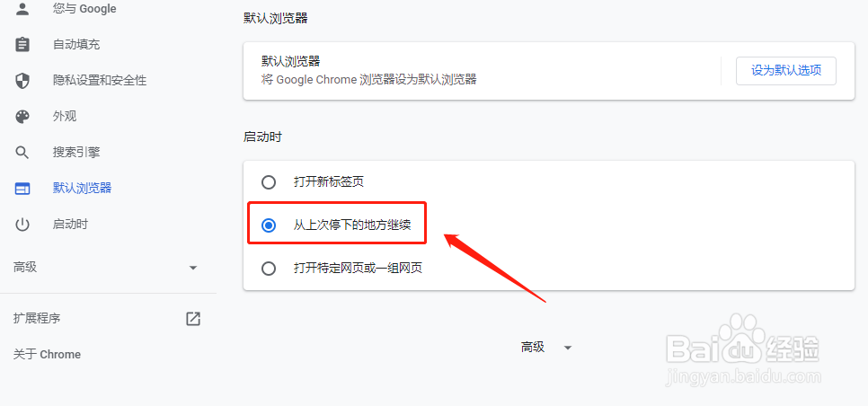The width and height of the screenshot is (868, 406).
Task: Expand the 高级 section in the sidebar
Action: coord(105,268)
